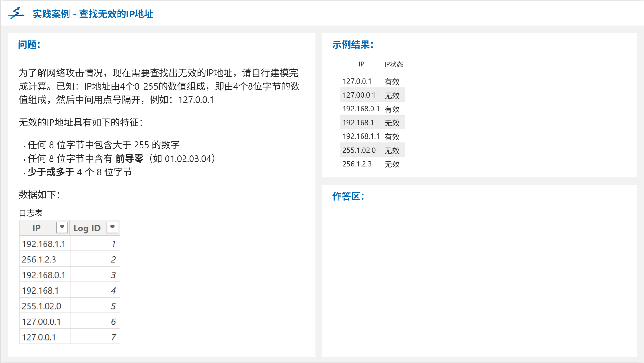
Task: Click the IP header in example result table
Action: [361, 64]
